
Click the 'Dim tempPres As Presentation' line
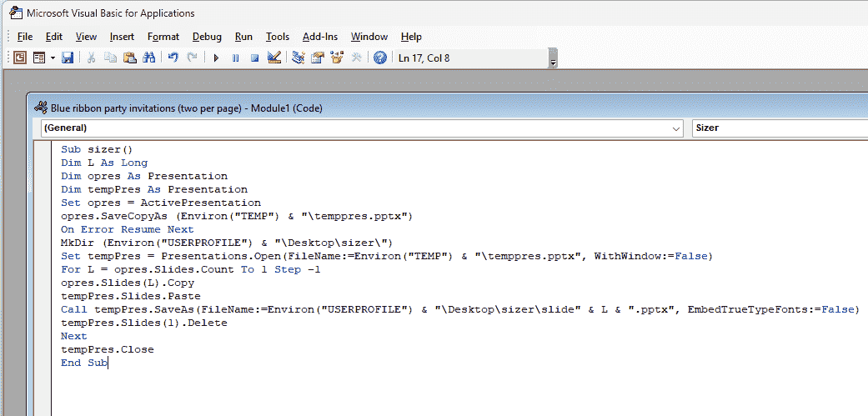coord(154,189)
